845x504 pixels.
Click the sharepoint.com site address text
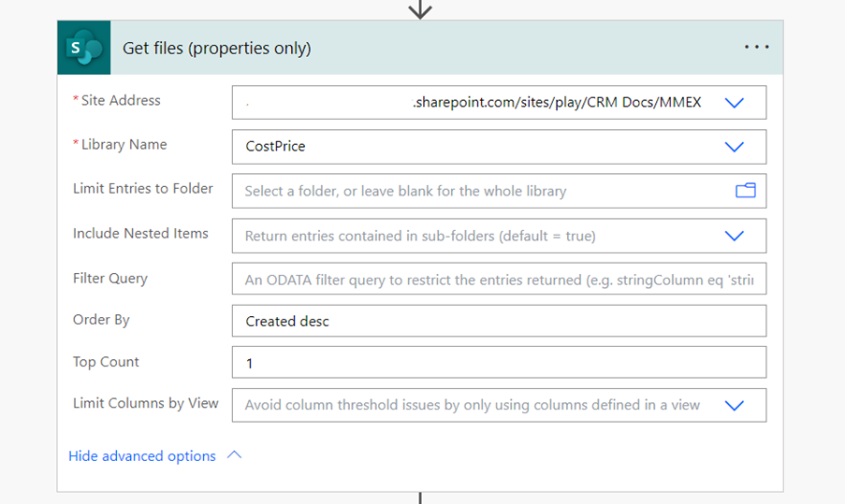[x=557, y=102]
